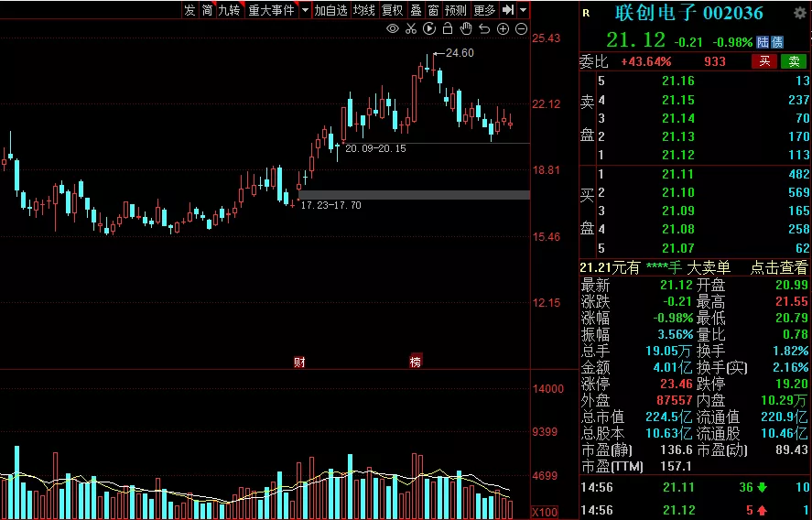Click the 跌停 price 19.20
812x520 pixels.
[792, 384]
